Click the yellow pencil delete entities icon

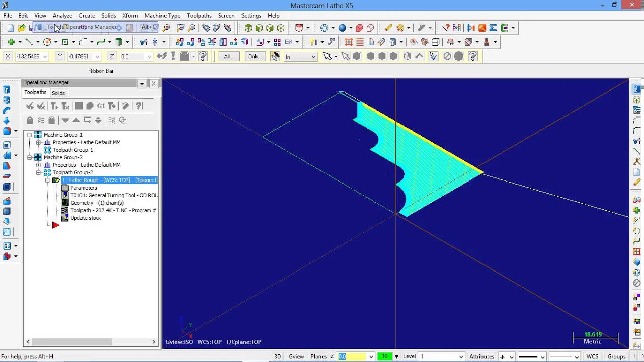tap(388, 28)
